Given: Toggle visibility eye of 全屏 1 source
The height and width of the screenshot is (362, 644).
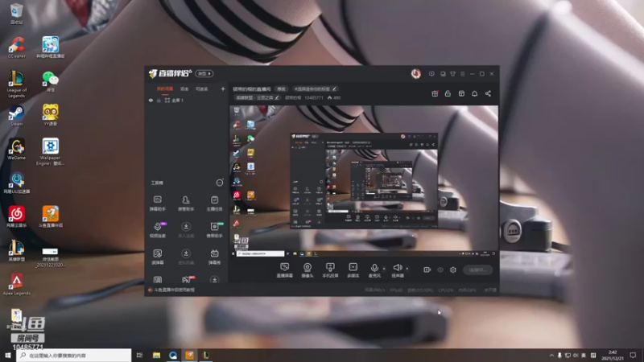Looking at the screenshot, I should tap(151, 100).
